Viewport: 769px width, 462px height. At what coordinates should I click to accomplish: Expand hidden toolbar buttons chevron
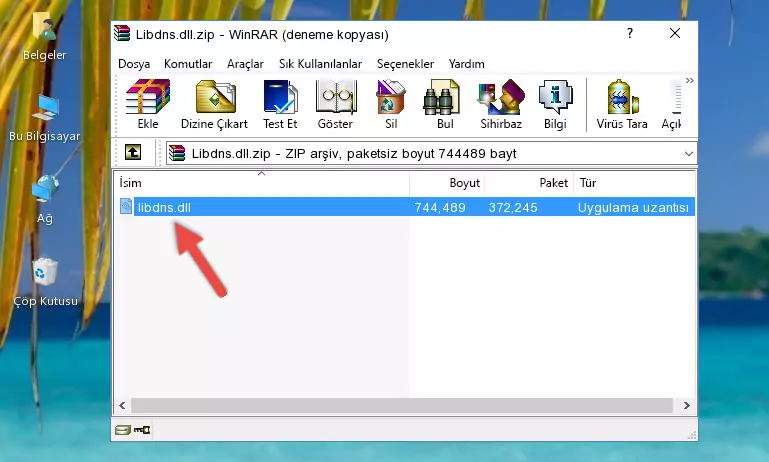690,80
